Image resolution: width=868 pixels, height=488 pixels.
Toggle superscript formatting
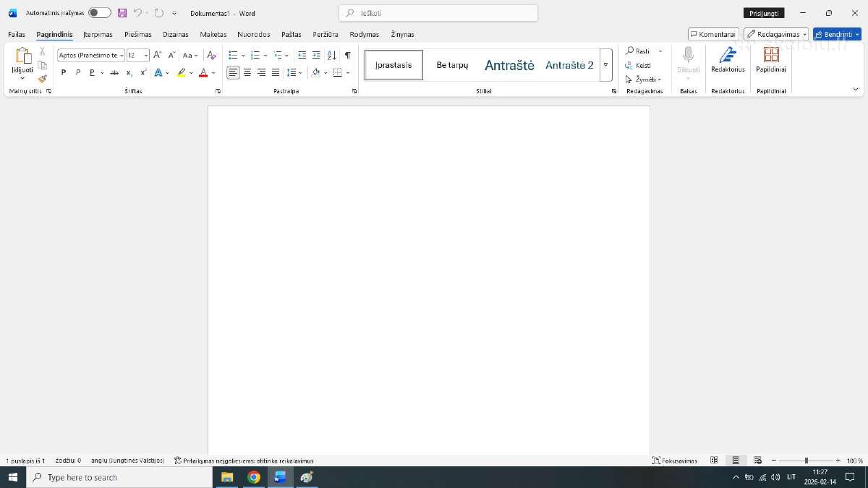tap(143, 72)
